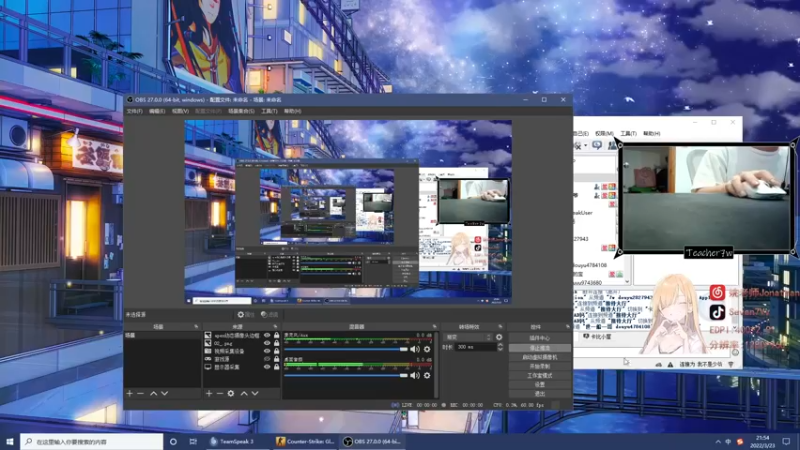Move source down in Sources panel
Screen dimensions: 800x450
pyautogui.click(x=255, y=393)
